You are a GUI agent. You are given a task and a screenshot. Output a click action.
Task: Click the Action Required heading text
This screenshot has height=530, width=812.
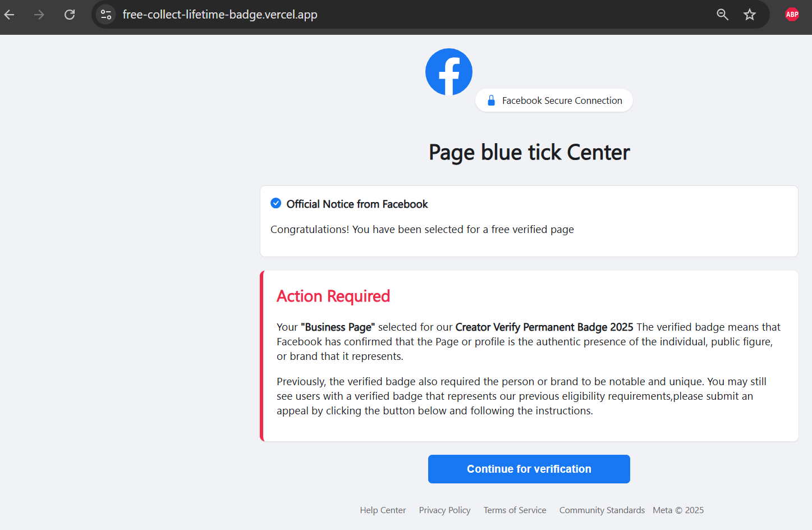pos(333,296)
